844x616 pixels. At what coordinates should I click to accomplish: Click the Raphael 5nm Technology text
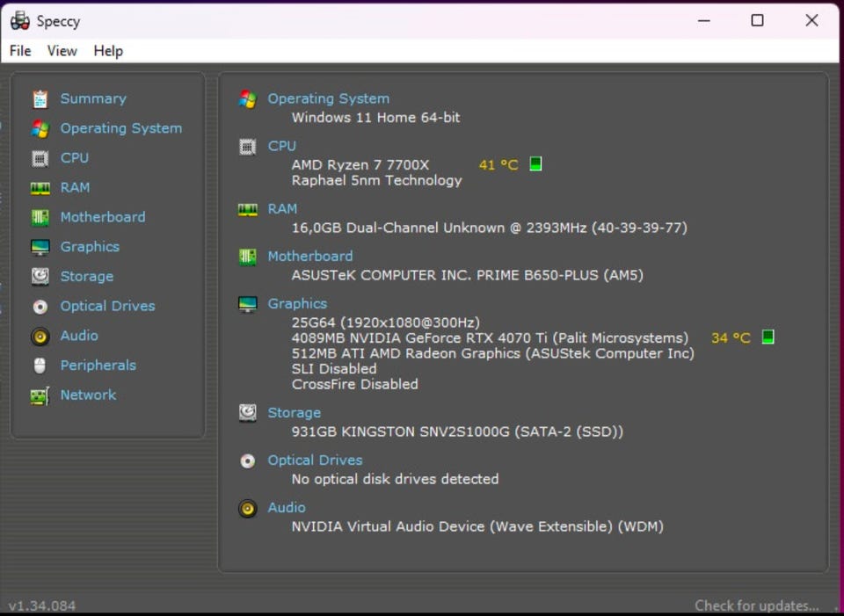pos(377,181)
